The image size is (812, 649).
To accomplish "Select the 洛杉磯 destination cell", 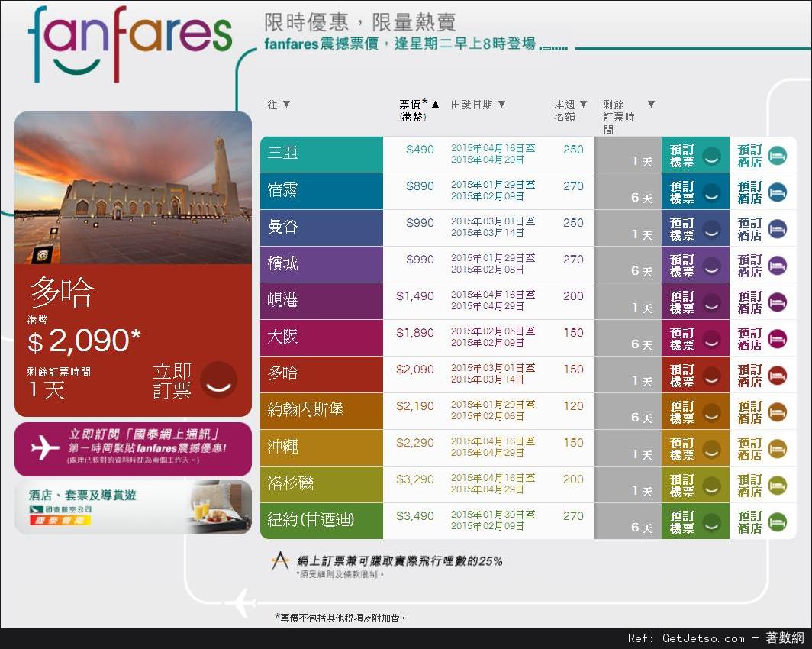I will tap(321, 484).
